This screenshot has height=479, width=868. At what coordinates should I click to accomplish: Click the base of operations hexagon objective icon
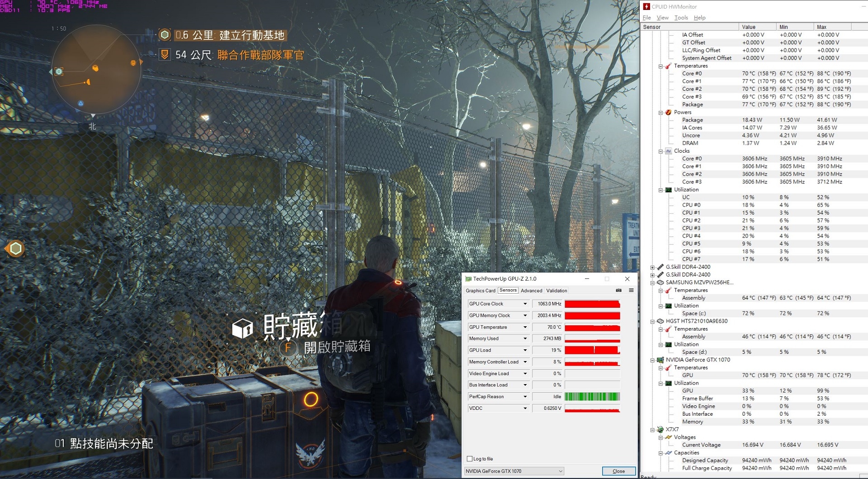click(165, 35)
